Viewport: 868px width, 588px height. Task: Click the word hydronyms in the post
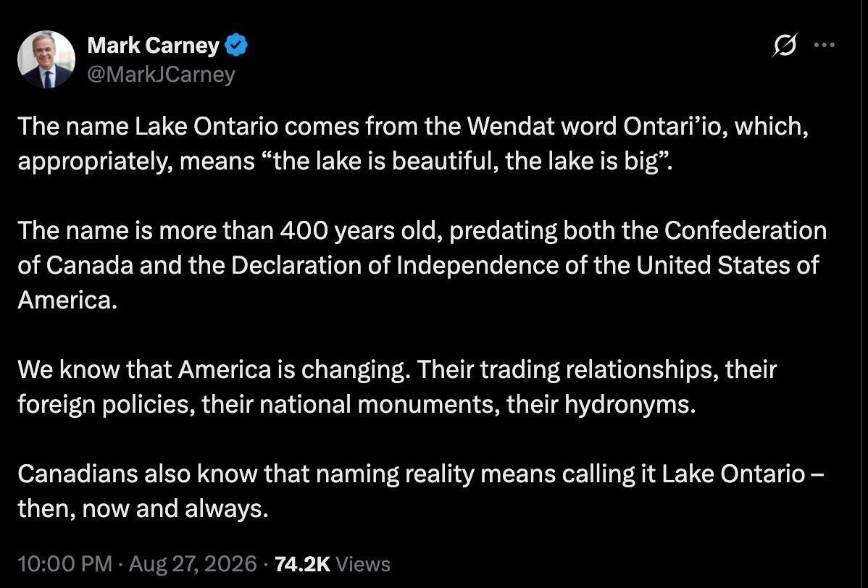(x=630, y=404)
